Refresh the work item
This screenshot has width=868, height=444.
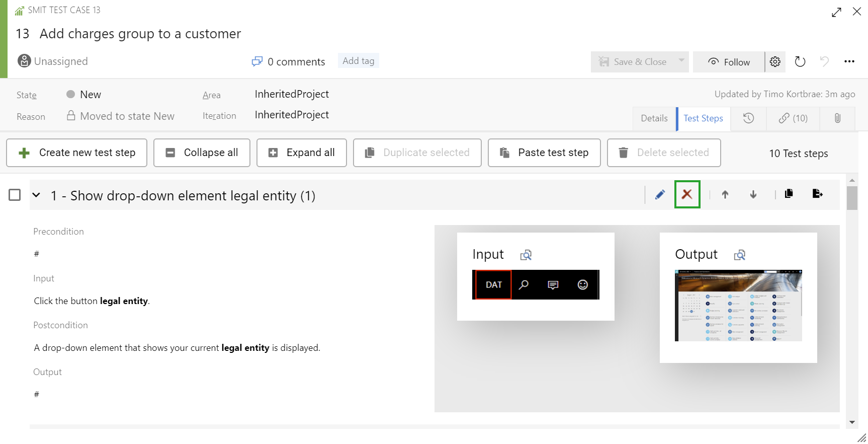click(800, 62)
